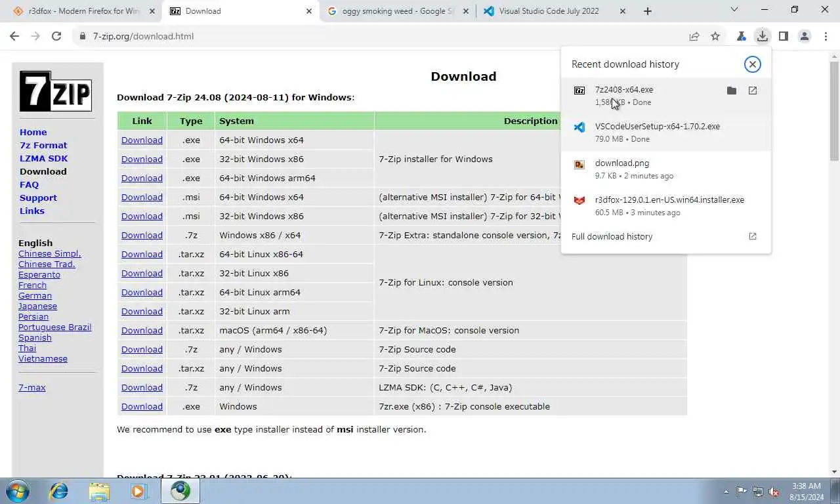Download the .msi for 64-bit Windows x64
This screenshot has width=840, height=504.
click(142, 197)
